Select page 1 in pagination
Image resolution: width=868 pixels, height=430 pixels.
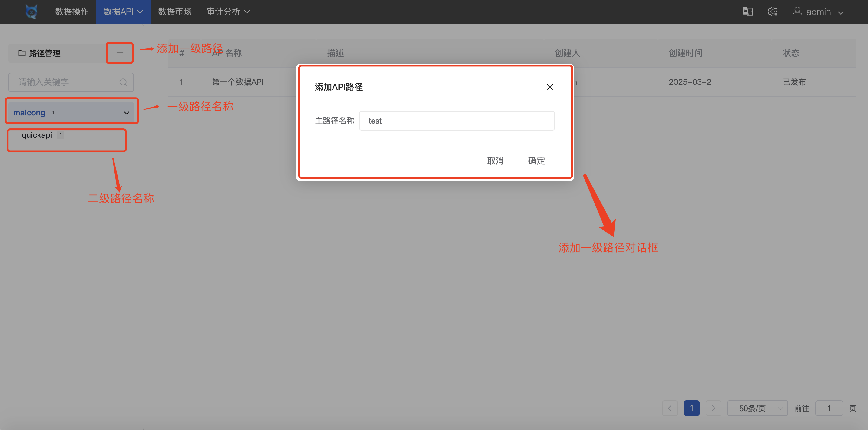click(x=691, y=408)
